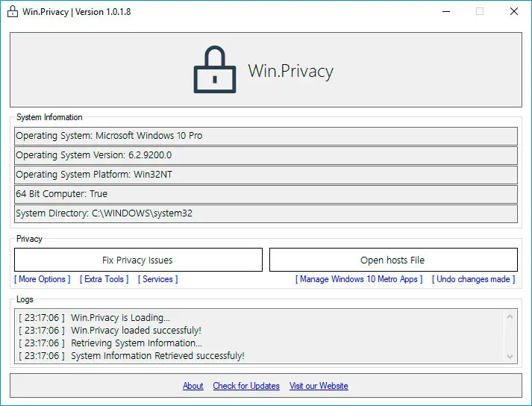Open the About link

pyautogui.click(x=193, y=386)
